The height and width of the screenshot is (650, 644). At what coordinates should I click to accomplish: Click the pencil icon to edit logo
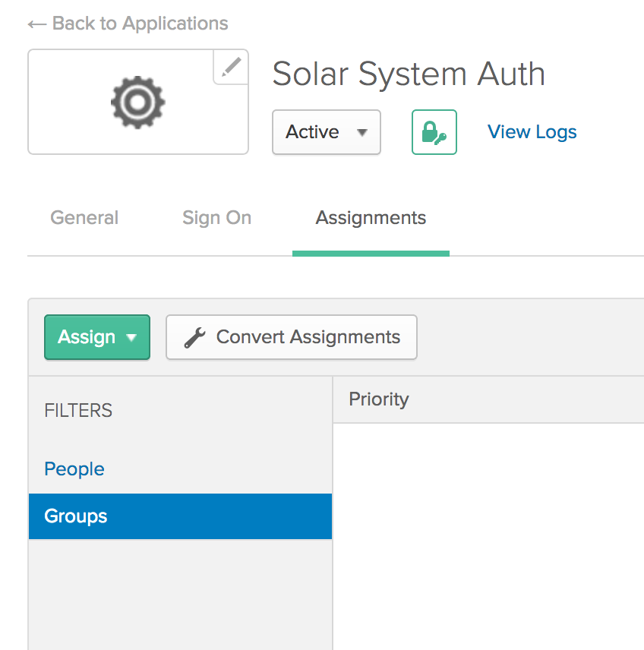click(231, 68)
